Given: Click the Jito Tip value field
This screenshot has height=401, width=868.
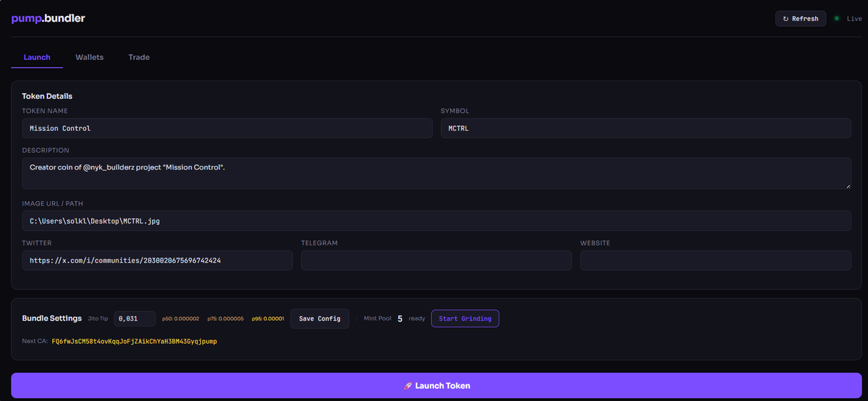Looking at the screenshot, I should (135, 318).
